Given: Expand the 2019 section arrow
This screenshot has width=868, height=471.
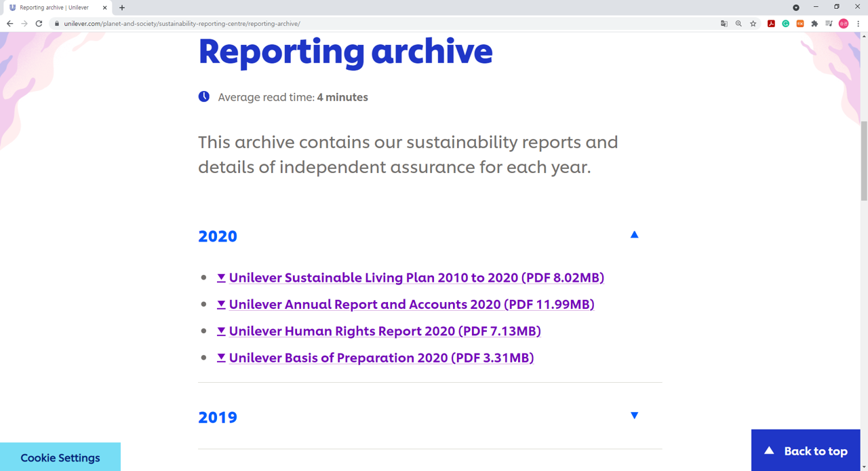Looking at the screenshot, I should point(634,415).
